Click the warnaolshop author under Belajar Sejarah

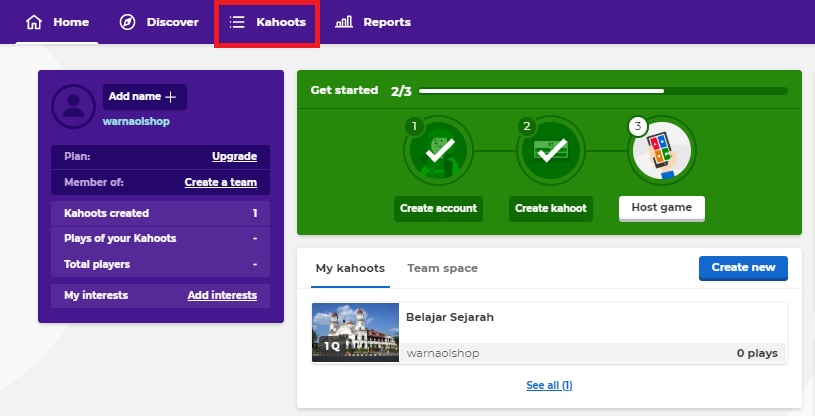[x=443, y=353]
